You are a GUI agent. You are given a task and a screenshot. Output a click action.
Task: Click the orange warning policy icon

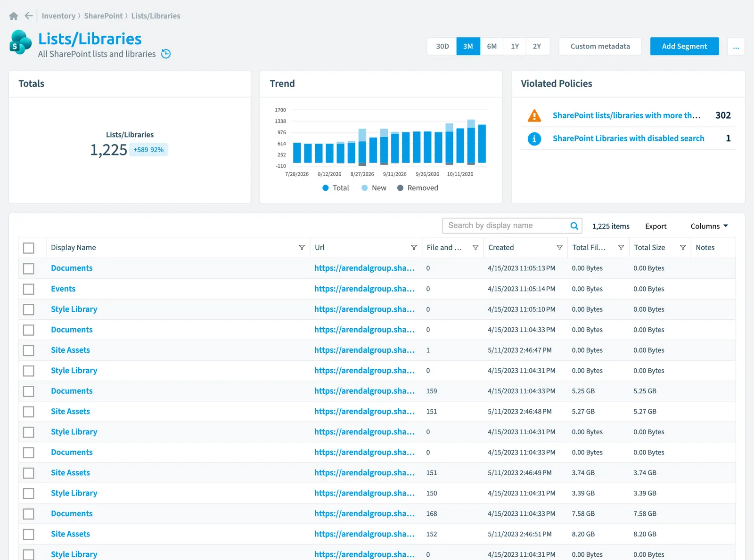(534, 115)
